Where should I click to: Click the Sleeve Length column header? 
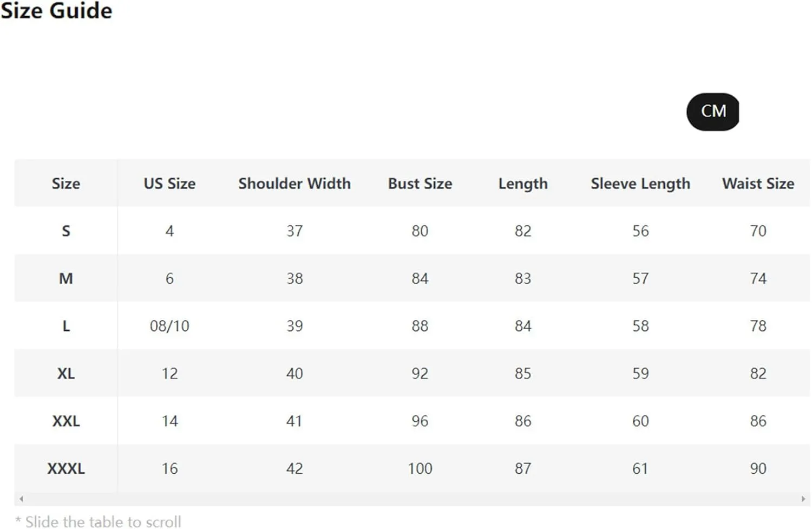[x=640, y=184]
